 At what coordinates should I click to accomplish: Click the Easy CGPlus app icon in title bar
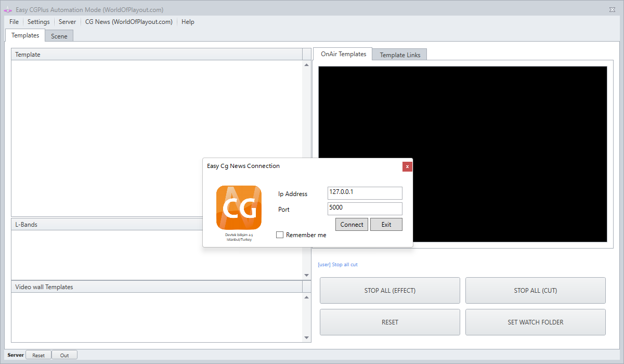[8, 10]
